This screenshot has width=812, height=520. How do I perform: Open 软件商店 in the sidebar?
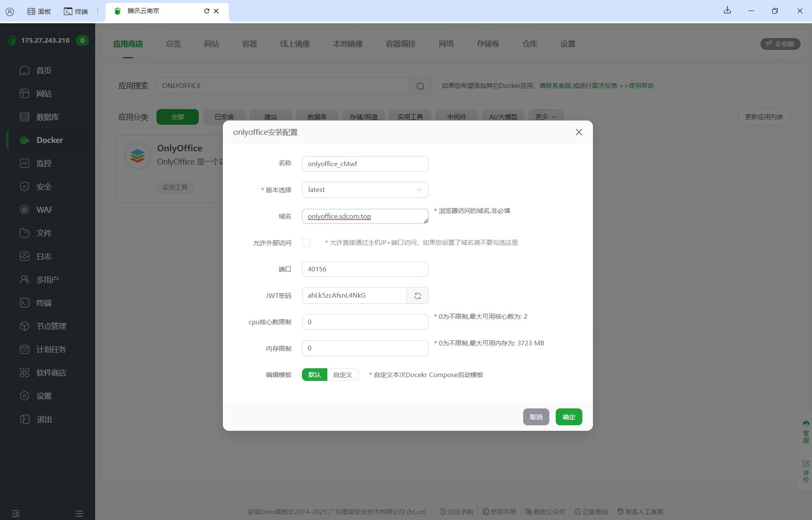[51, 372]
